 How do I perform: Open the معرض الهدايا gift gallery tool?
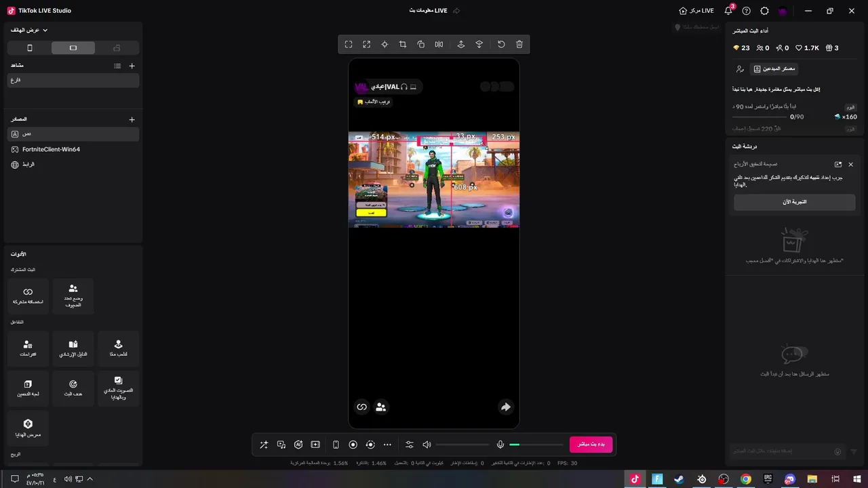point(28,428)
